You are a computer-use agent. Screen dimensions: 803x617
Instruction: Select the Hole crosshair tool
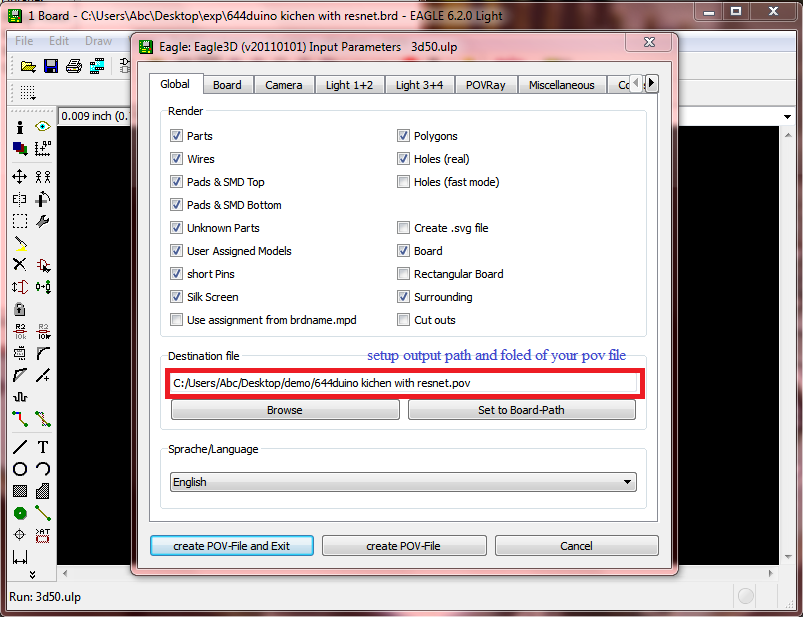pyautogui.click(x=19, y=535)
